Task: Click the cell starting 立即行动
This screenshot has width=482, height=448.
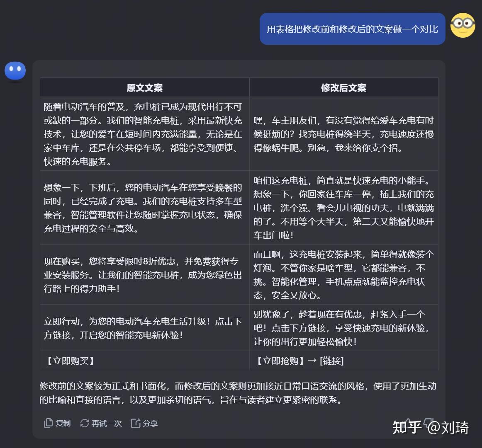Action: (144, 328)
